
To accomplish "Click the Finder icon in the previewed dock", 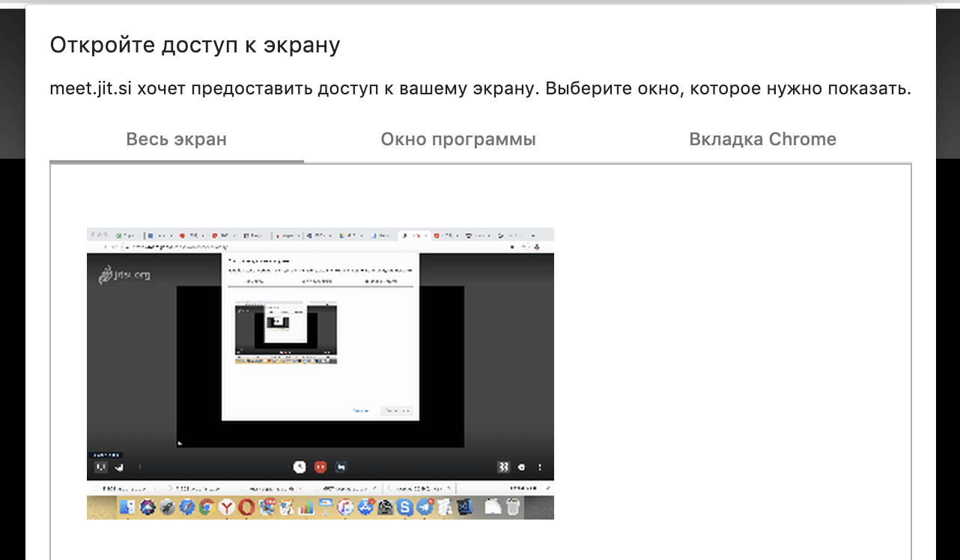I will 127,508.
